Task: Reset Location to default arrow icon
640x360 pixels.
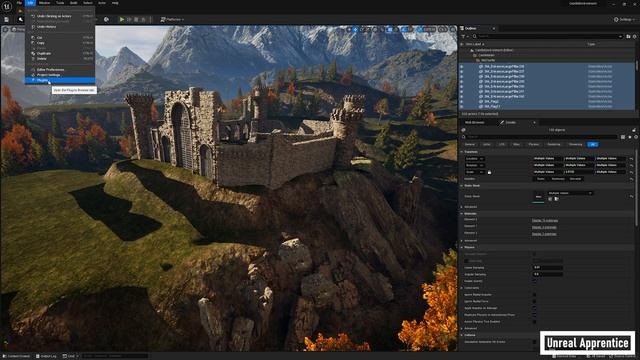Action: [631, 158]
